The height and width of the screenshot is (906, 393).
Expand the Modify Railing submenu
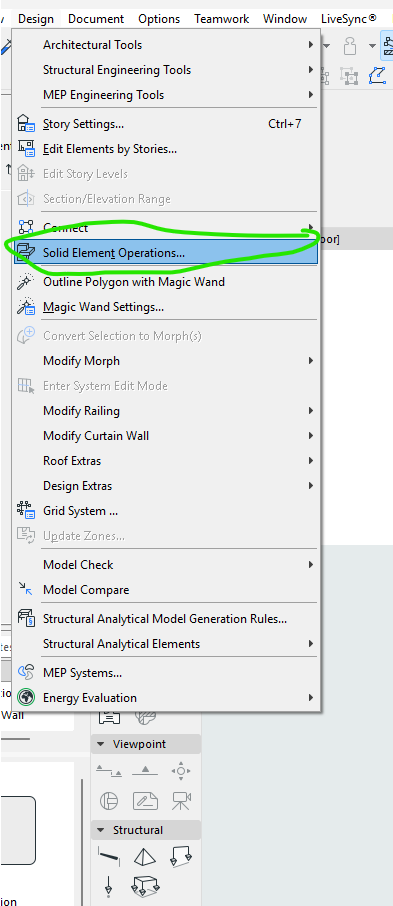point(166,411)
